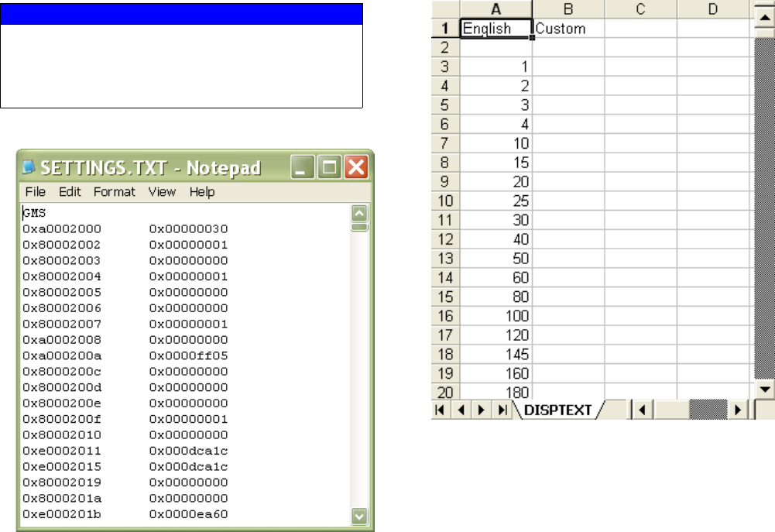Click address 0xa0002000 in Notepad

point(62,229)
